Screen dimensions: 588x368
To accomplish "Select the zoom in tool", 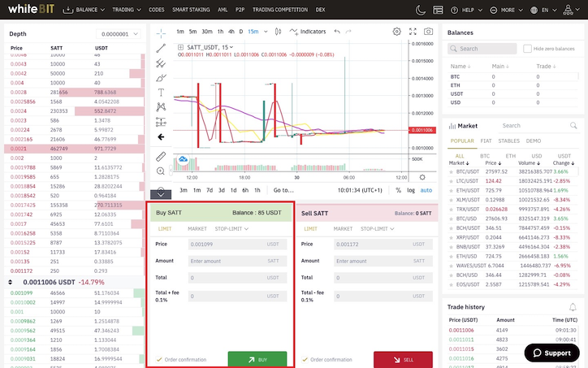I will coord(161,171).
